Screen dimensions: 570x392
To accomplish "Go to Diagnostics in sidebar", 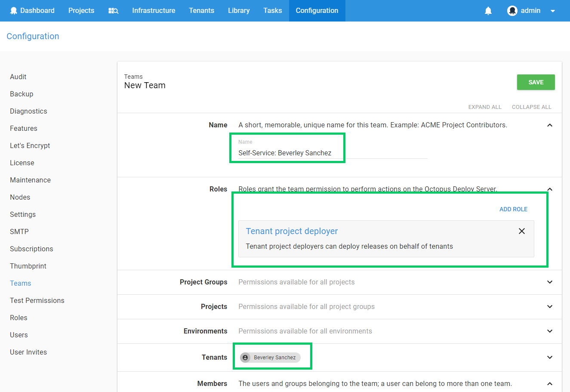I will pyautogui.click(x=28, y=111).
